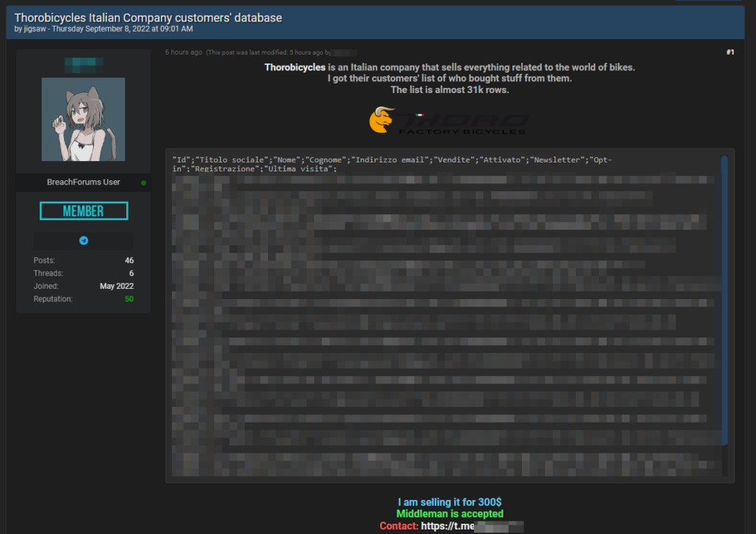Viewport: 756px width, 534px height.
Task: Open the poster's anime avatar image
Action: pyautogui.click(x=83, y=120)
